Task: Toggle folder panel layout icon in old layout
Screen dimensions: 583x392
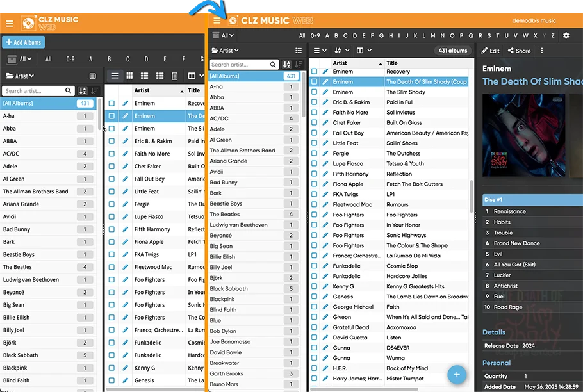Action: [x=93, y=76]
